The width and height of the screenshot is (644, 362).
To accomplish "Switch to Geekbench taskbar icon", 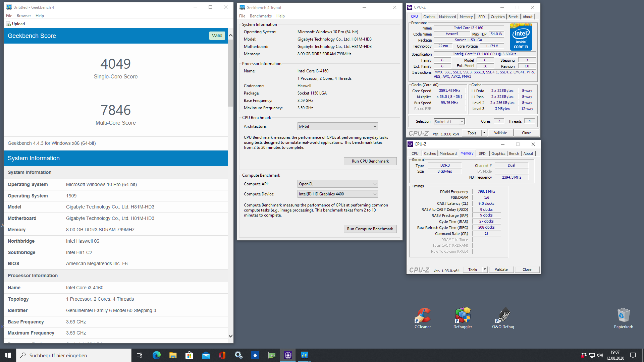I will (305, 355).
